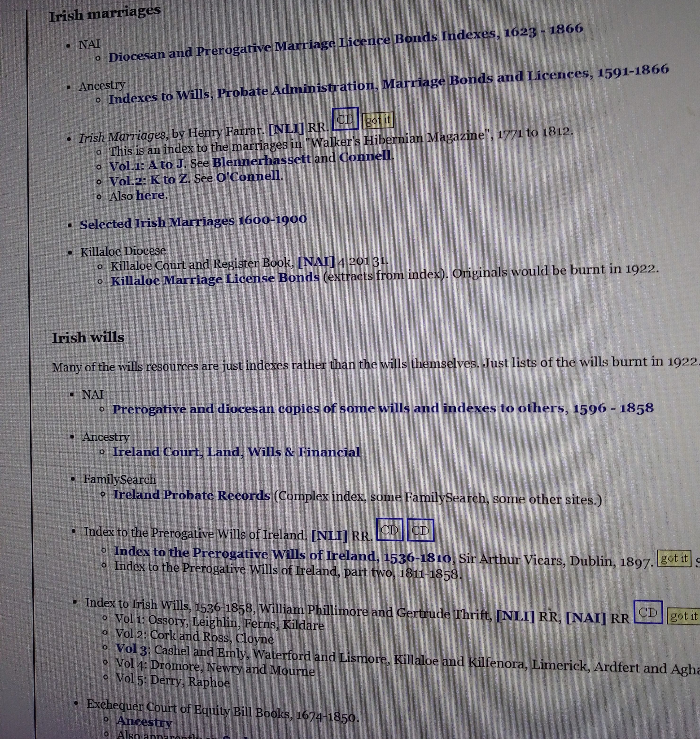The width and height of the screenshot is (700, 739).
Task: Click the CD badge in Index to Irish Wills line
Action: pyautogui.click(x=648, y=612)
